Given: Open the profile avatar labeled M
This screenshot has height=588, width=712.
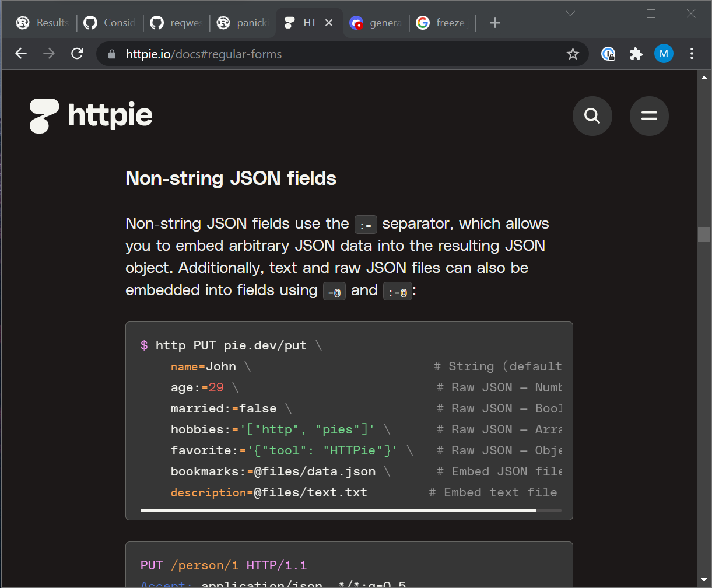Looking at the screenshot, I should pos(664,54).
